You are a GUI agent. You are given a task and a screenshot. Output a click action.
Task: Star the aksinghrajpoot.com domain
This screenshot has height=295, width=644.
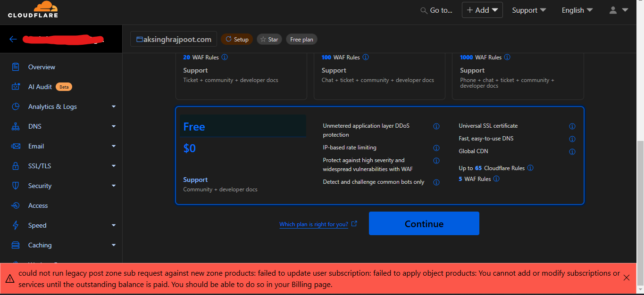[269, 40]
